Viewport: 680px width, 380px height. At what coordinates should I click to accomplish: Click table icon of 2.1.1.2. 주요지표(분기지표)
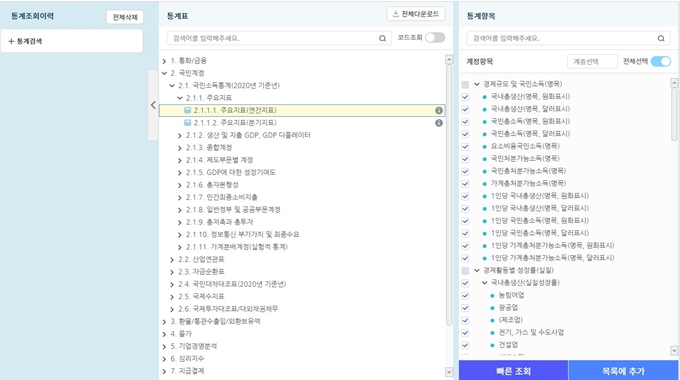187,123
